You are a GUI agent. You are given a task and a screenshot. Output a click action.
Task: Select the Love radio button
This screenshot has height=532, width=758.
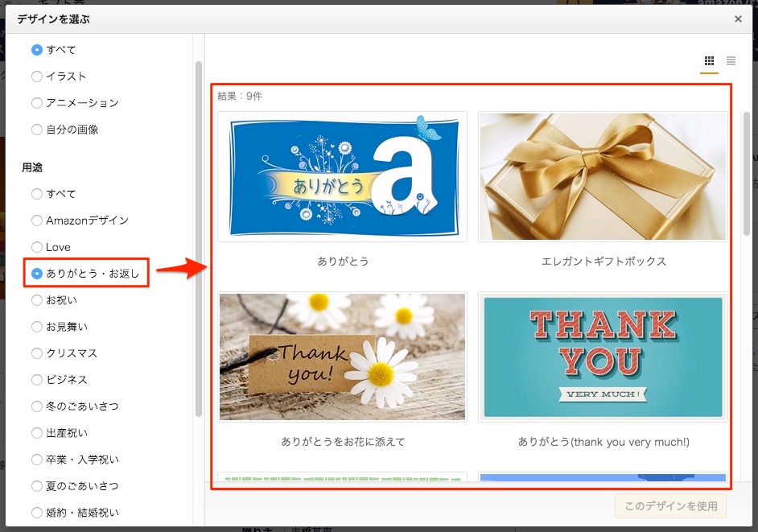coord(37,247)
